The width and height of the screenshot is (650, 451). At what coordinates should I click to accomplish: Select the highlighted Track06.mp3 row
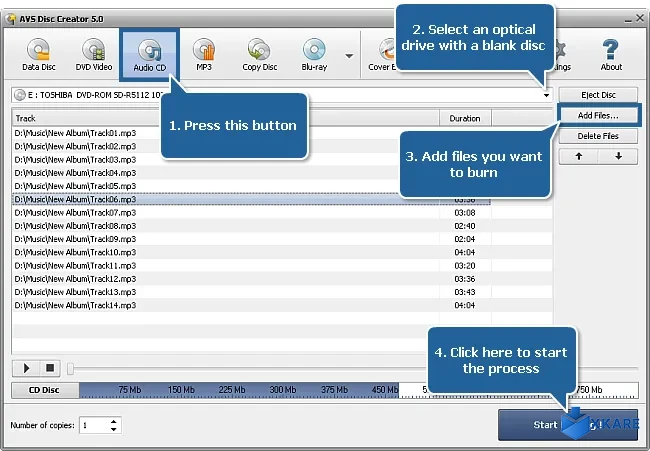pos(251,199)
